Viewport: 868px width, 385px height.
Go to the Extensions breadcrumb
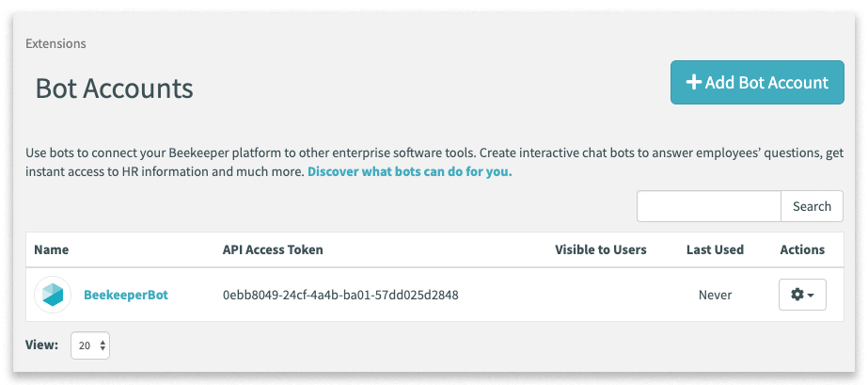[55, 43]
